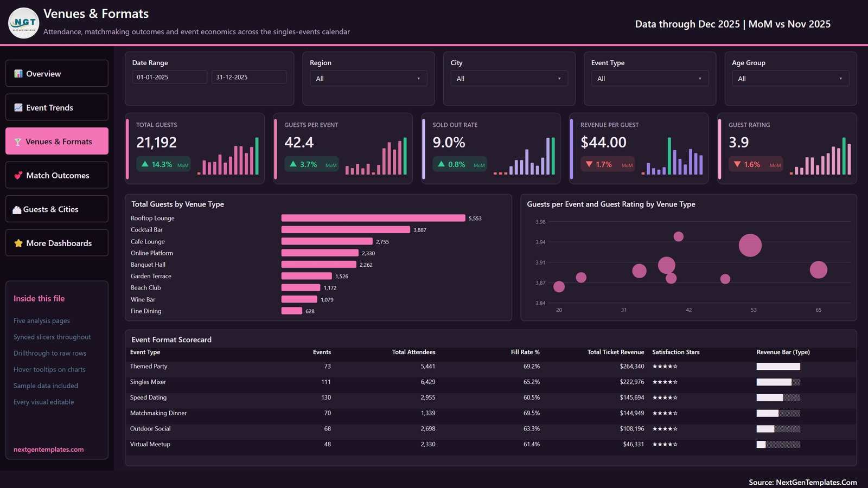This screenshot has height=488, width=868.
Task: Click the 21,192 total guests value
Action: click(x=156, y=142)
